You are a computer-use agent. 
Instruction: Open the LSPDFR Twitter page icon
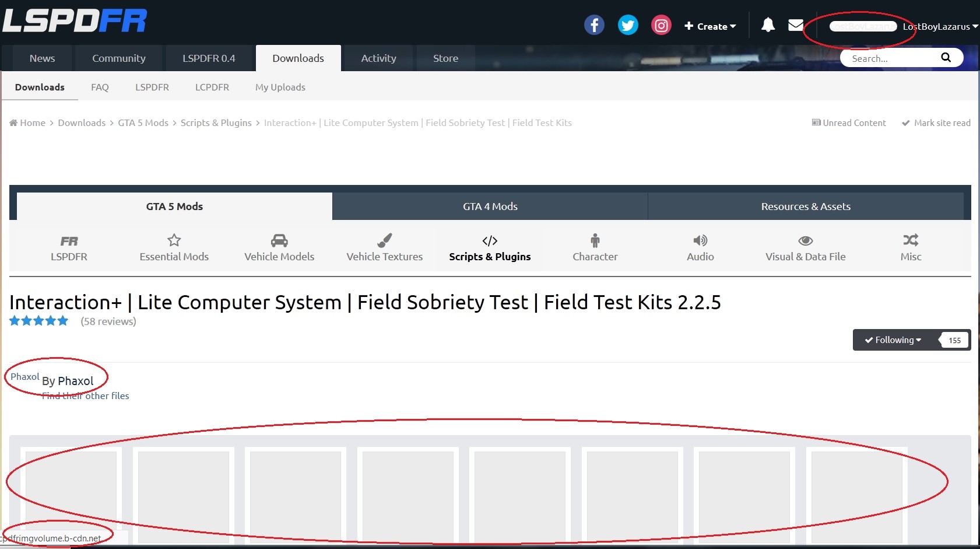coord(628,26)
